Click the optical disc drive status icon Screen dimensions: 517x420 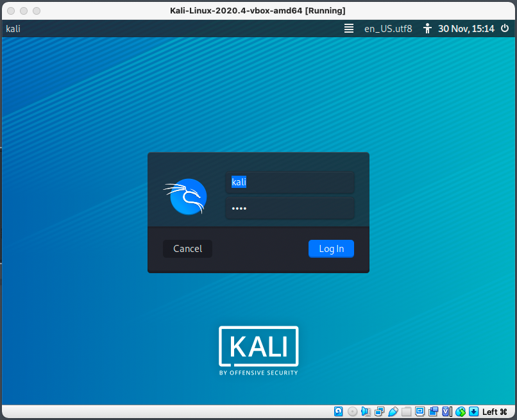(352, 411)
